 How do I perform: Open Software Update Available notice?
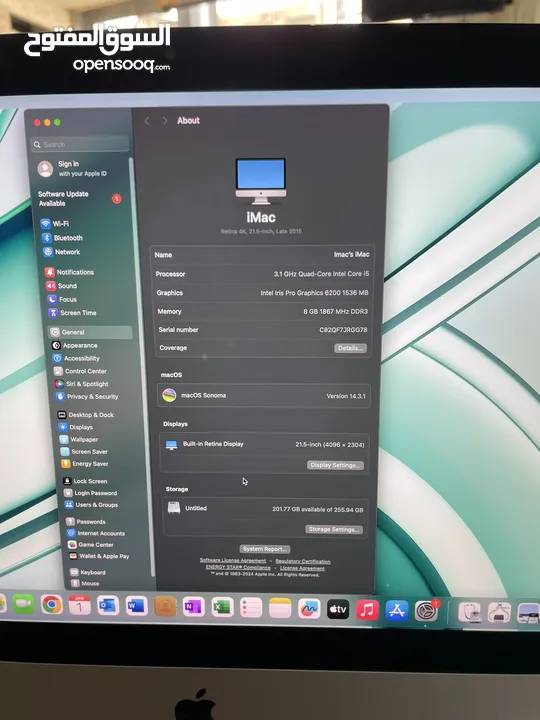[79, 198]
